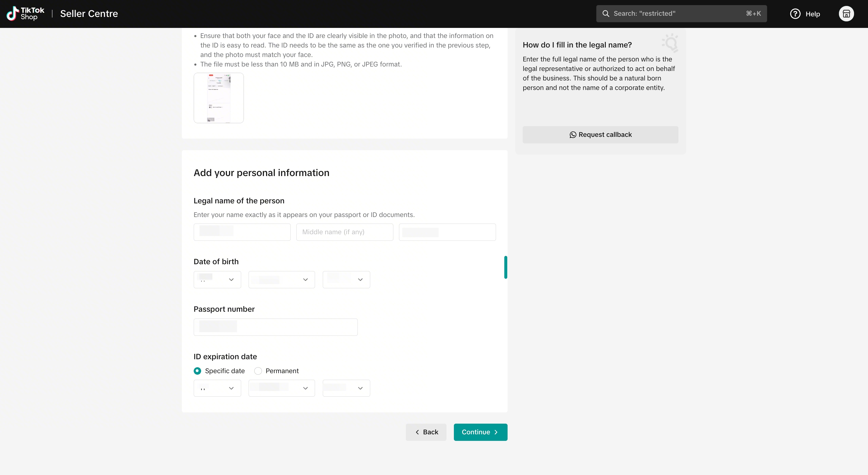Screen dimensions: 868x475
Task: Click the Seller Centre header link
Action: 89,14
